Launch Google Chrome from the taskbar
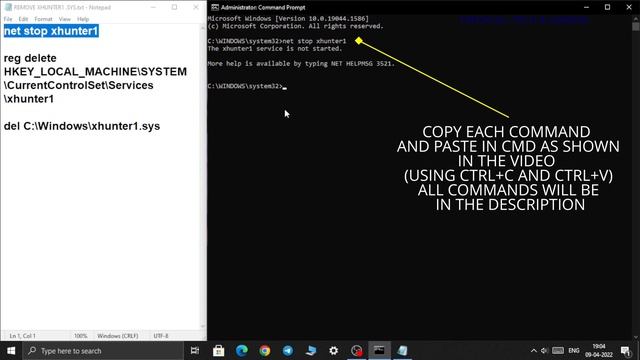 click(x=264, y=351)
